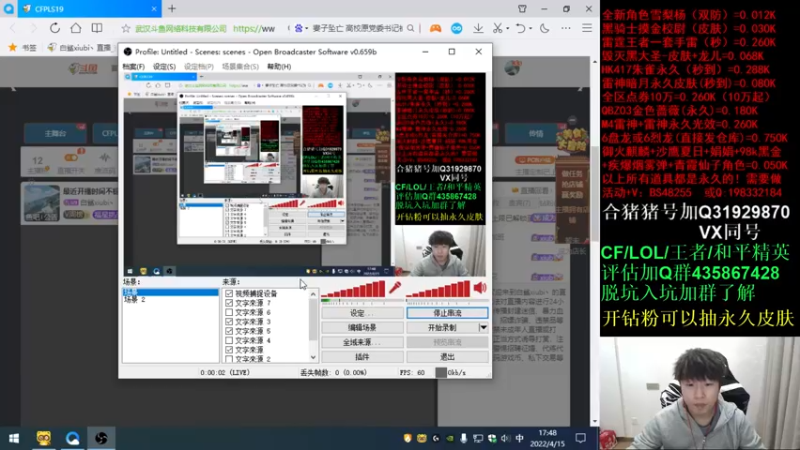Click the browser back arrow
Viewport: 800px width, 450px height.
click(13, 28)
